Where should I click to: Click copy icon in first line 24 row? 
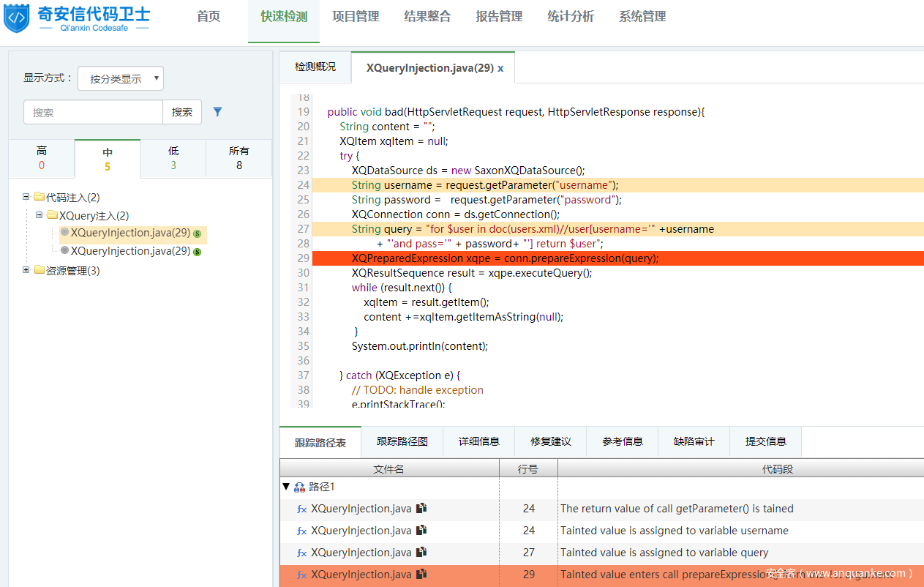[421, 509]
